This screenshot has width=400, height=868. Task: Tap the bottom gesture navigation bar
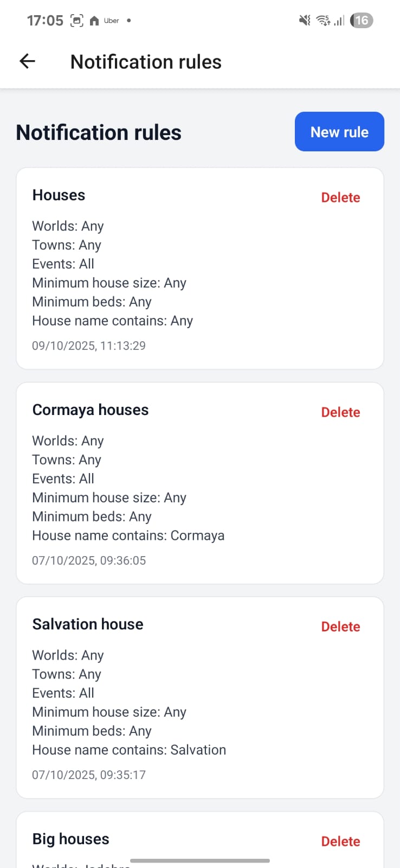200,860
